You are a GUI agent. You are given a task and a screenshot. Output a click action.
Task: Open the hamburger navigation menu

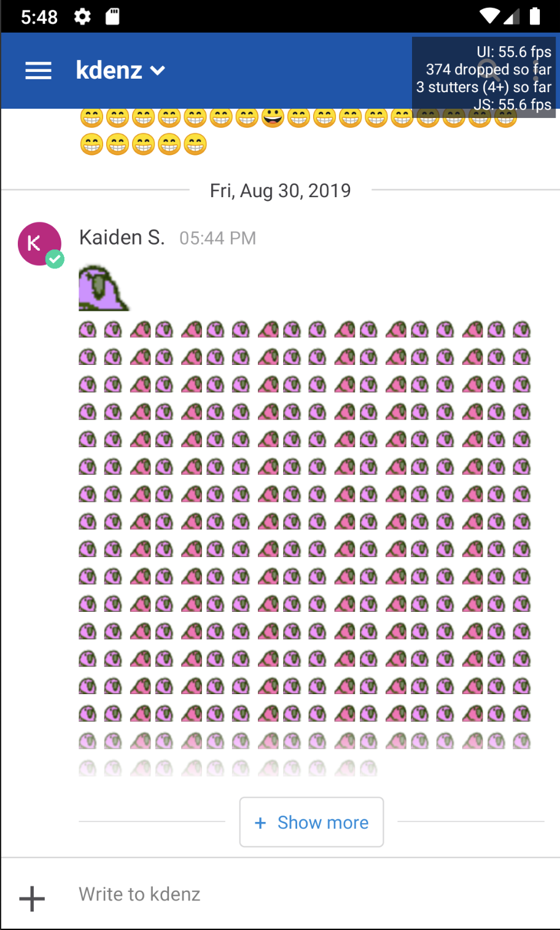tap(38, 71)
